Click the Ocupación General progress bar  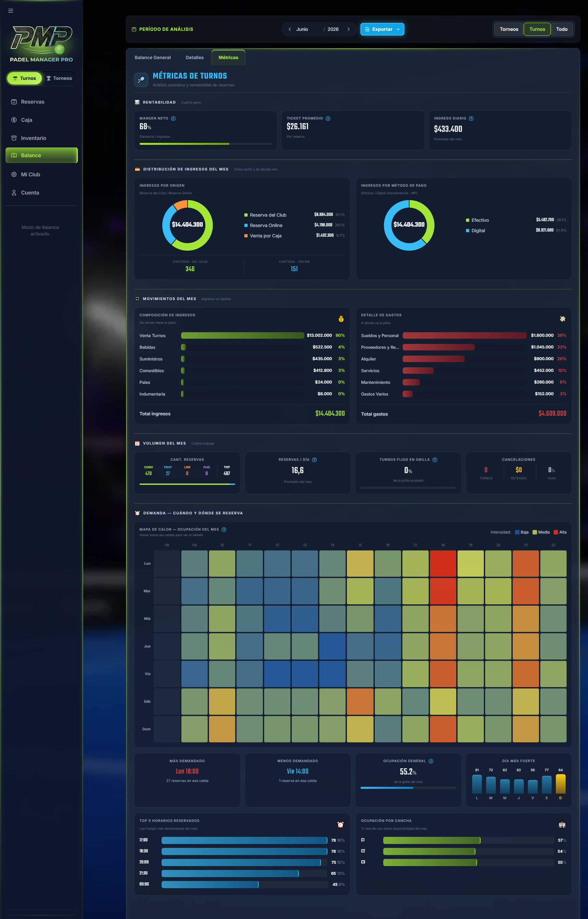click(x=408, y=787)
